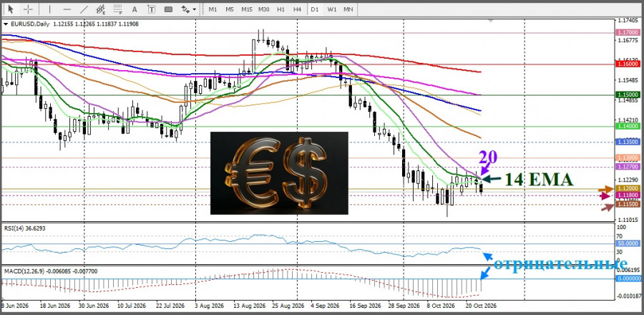Image resolution: width=644 pixels, height=315 pixels.
Task: Select the 1.12000 level label
Action: [x=627, y=188]
